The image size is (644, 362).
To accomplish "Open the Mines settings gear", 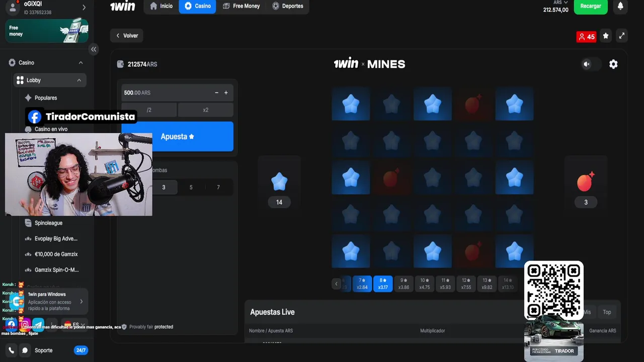I will click(x=613, y=64).
